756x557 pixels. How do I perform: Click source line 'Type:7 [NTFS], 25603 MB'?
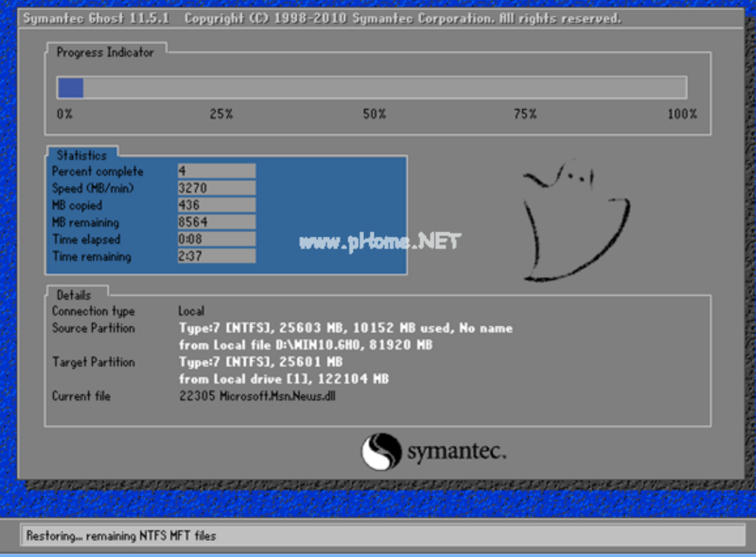(x=346, y=329)
